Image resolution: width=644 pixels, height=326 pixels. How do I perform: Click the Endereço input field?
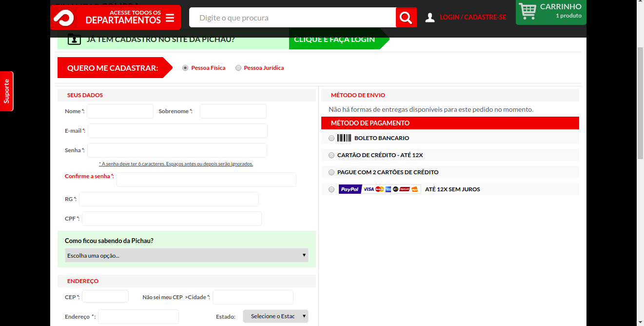click(x=138, y=317)
